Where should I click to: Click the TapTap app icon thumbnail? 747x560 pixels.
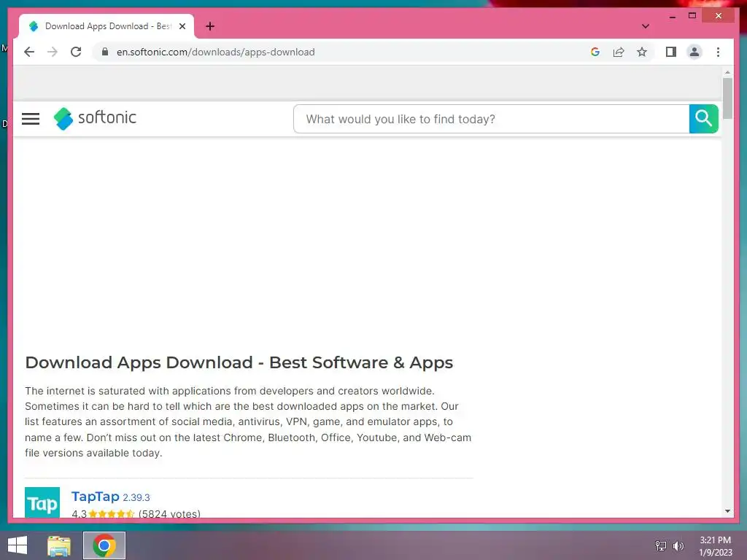pos(42,502)
